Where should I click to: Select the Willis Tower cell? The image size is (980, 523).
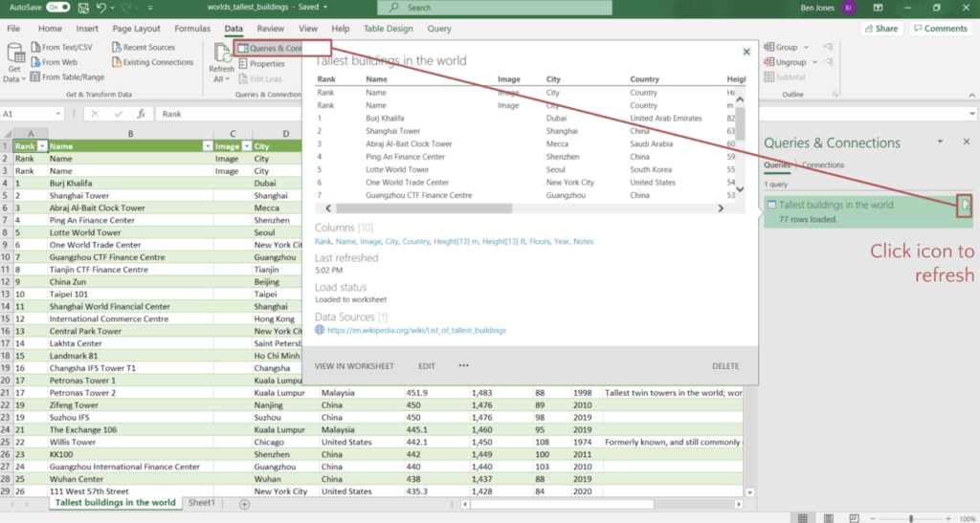130,442
